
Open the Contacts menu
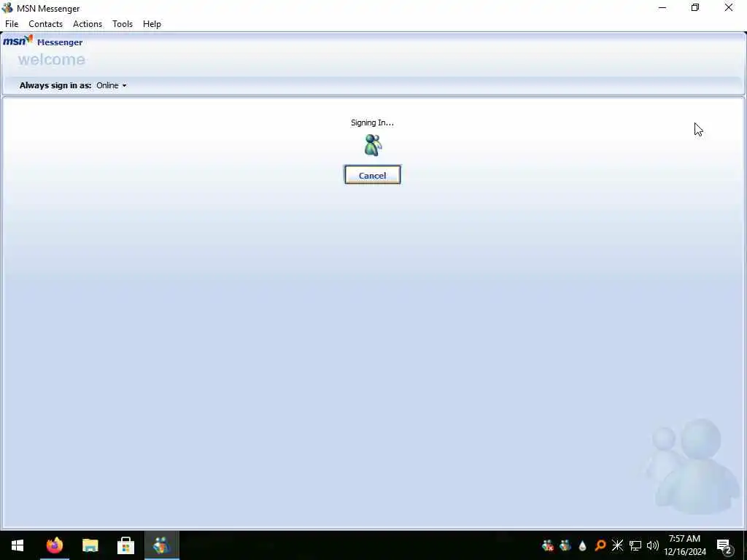[45, 24]
